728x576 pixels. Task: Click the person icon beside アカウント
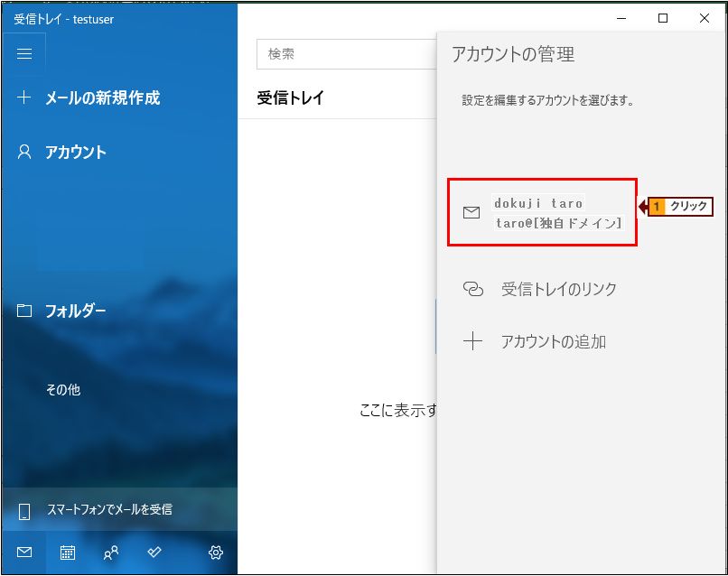[24, 152]
